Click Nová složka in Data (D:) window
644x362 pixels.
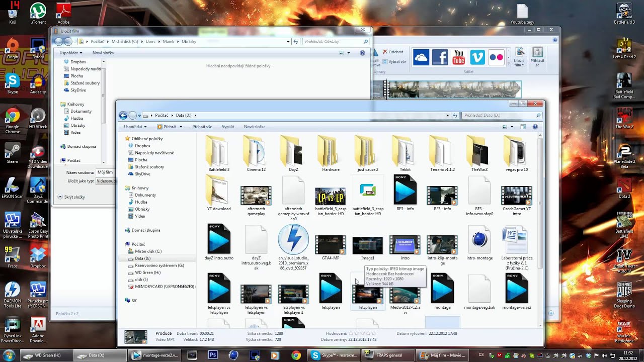(x=255, y=127)
